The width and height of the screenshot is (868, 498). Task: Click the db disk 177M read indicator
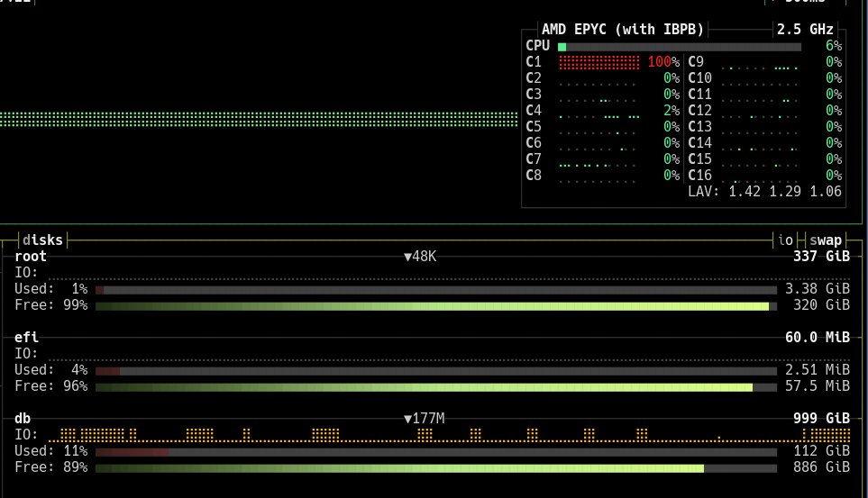(425, 419)
